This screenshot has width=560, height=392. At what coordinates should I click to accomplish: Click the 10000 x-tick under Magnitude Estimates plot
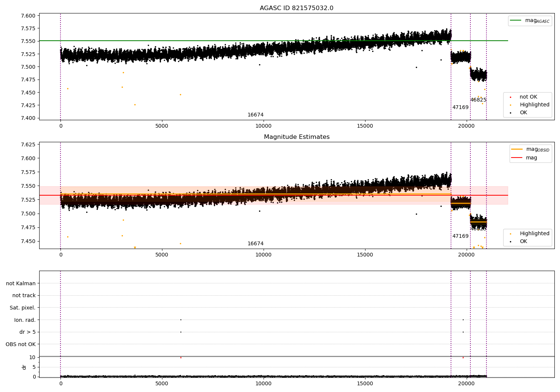[x=263, y=255]
